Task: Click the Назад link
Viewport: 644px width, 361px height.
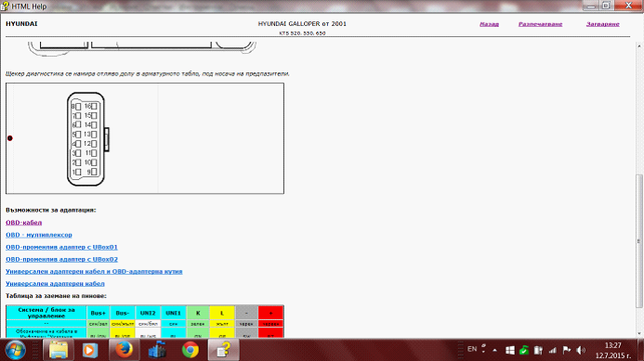Action: (x=489, y=24)
